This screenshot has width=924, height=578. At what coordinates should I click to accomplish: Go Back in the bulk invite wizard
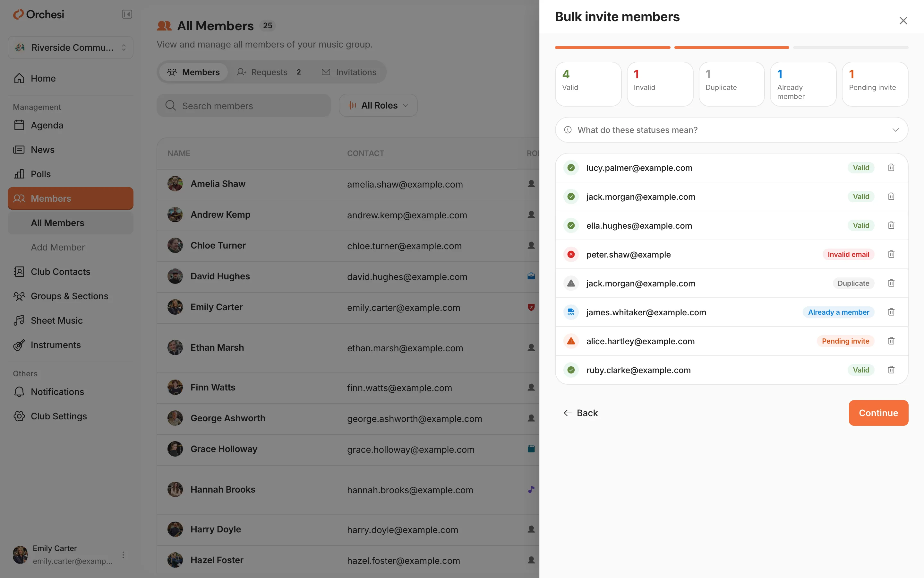click(x=580, y=413)
